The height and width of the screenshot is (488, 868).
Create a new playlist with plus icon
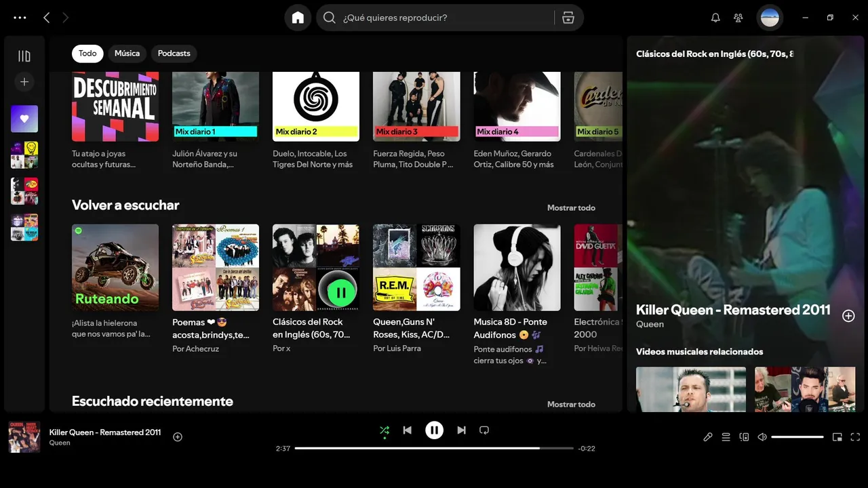click(24, 82)
